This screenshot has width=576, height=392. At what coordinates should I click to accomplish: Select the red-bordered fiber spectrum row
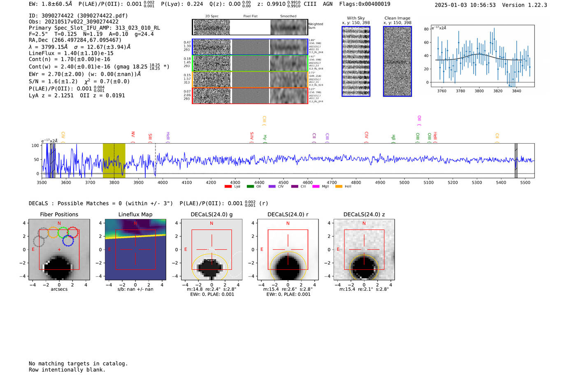[250, 96]
